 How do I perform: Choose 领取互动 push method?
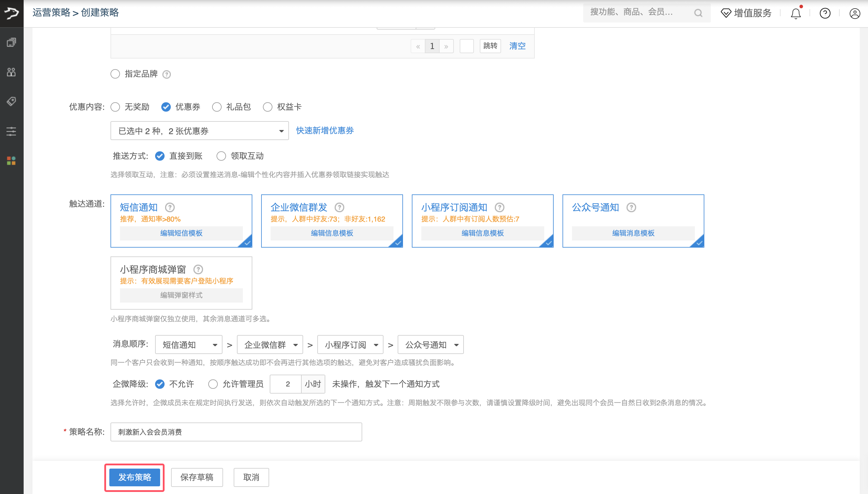click(x=221, y=156)
